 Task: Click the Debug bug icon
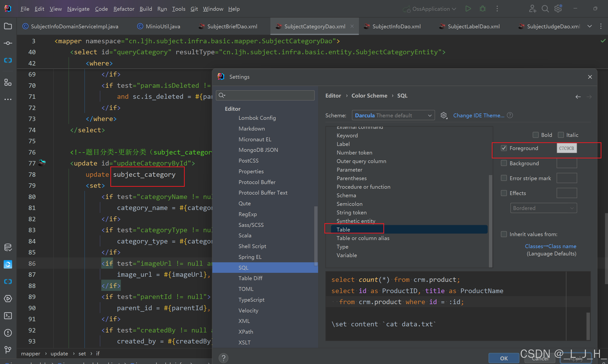pyautogui.click(x=482, y=9)
